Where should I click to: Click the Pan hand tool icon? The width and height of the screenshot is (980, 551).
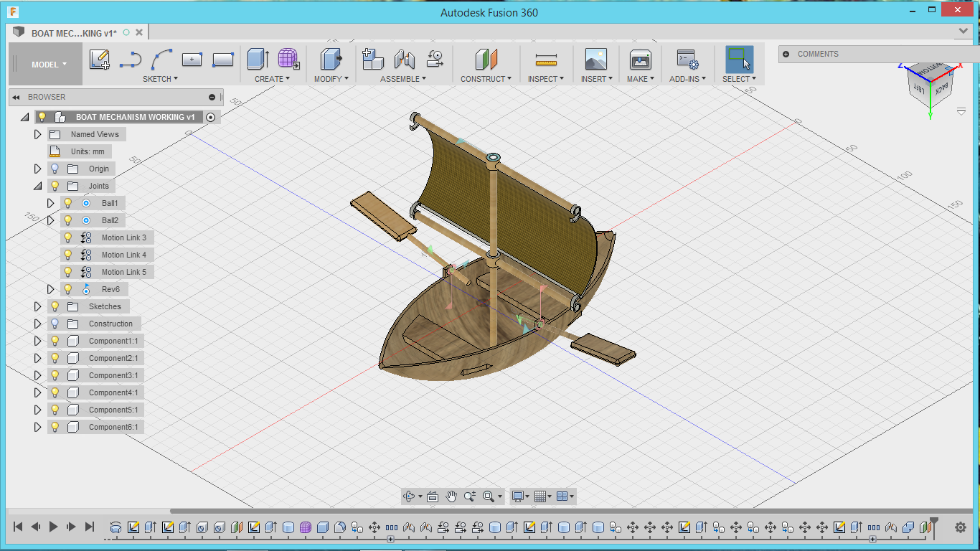[451, 496]
